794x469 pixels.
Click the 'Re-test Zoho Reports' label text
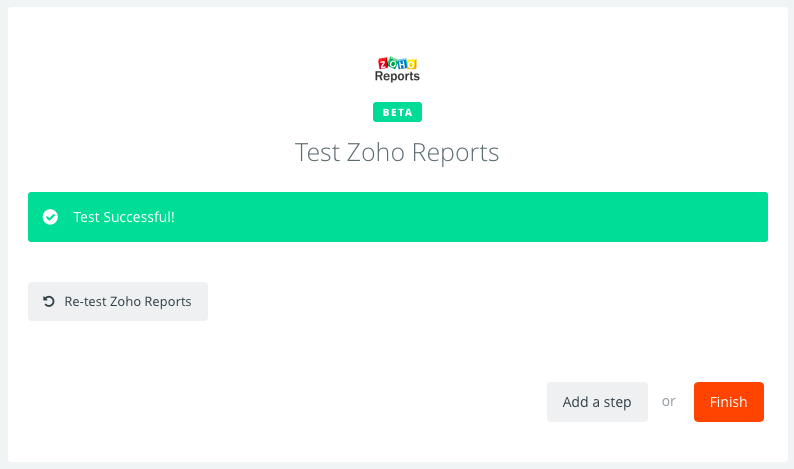pos(128,301)
